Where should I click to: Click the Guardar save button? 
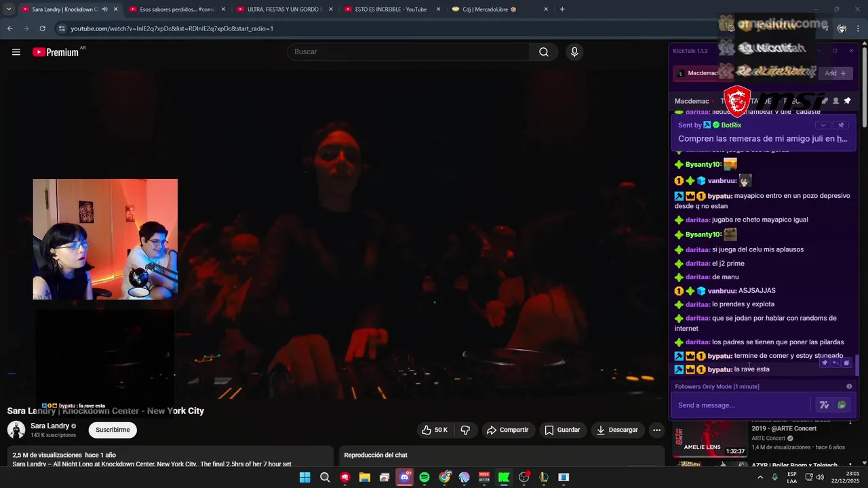point(563,430)
